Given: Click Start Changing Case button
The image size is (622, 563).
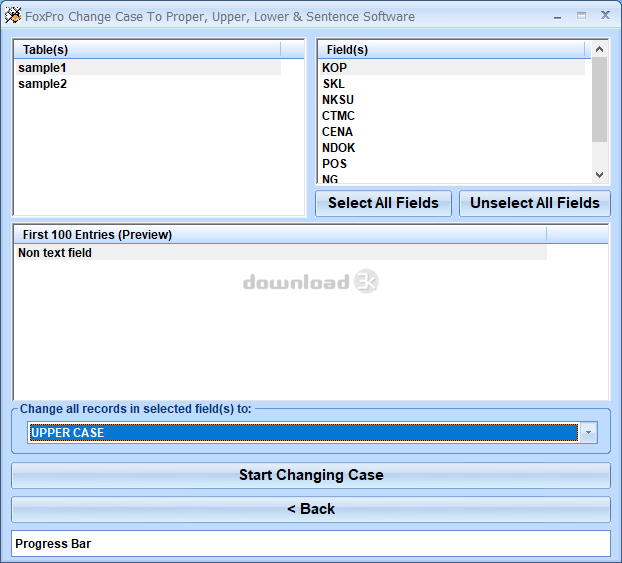Looking at the screenshot, I should (x=311, y=475).
